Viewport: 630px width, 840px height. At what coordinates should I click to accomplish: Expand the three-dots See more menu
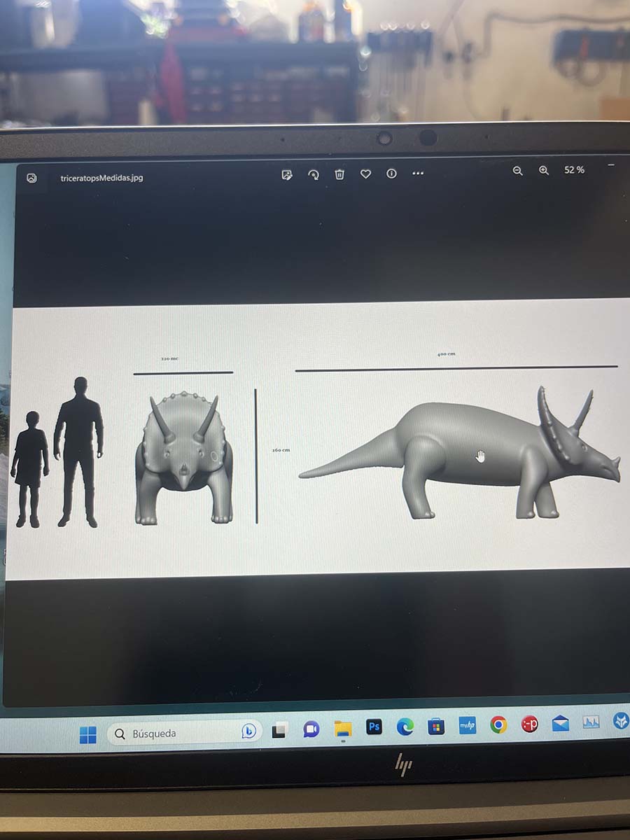[x=418, y=174]
